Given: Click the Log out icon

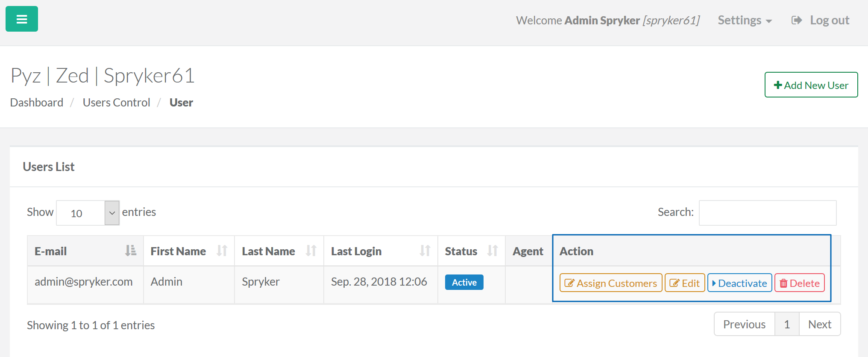Looking at the screenshot, I should point(797,20).
